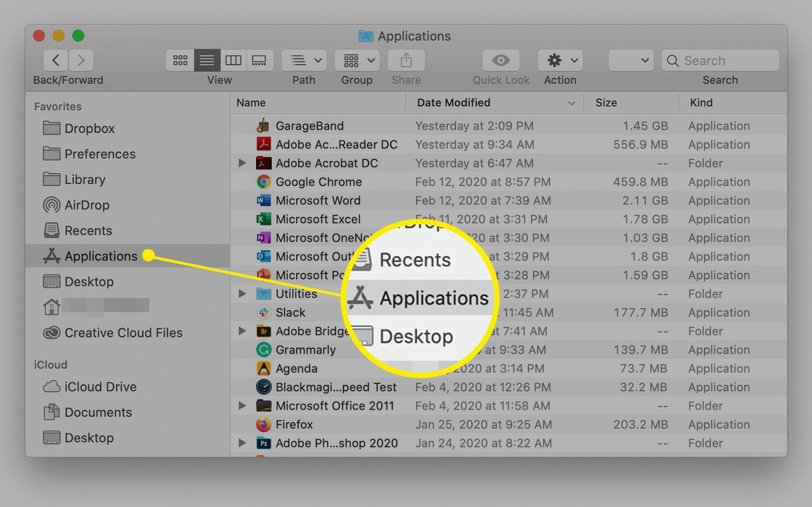812x507 pixels.
Task: Switch to column view
Action: pos(233,60)
